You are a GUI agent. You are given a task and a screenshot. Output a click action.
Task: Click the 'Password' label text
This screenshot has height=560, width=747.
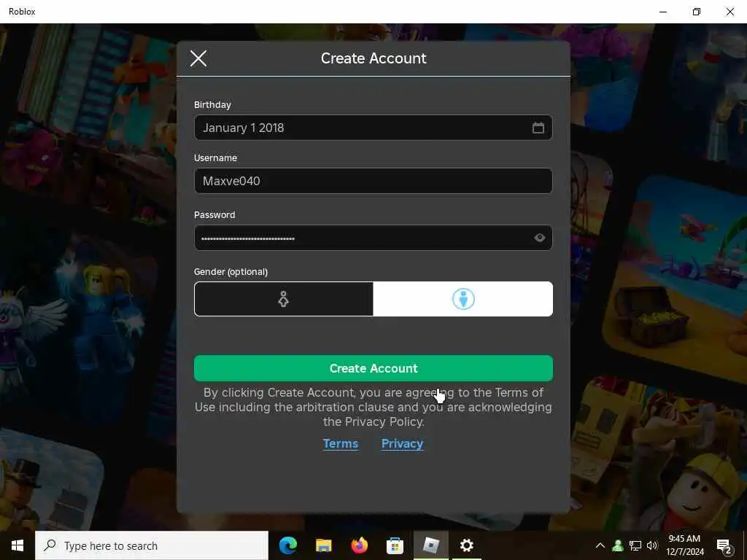click(x=214, y=215)
